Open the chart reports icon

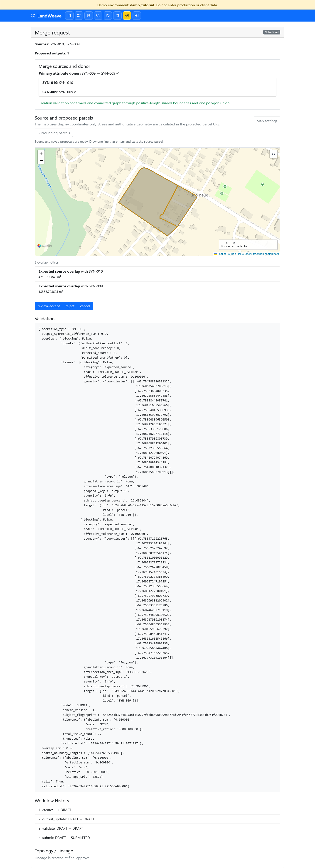(x=108, y=15)
